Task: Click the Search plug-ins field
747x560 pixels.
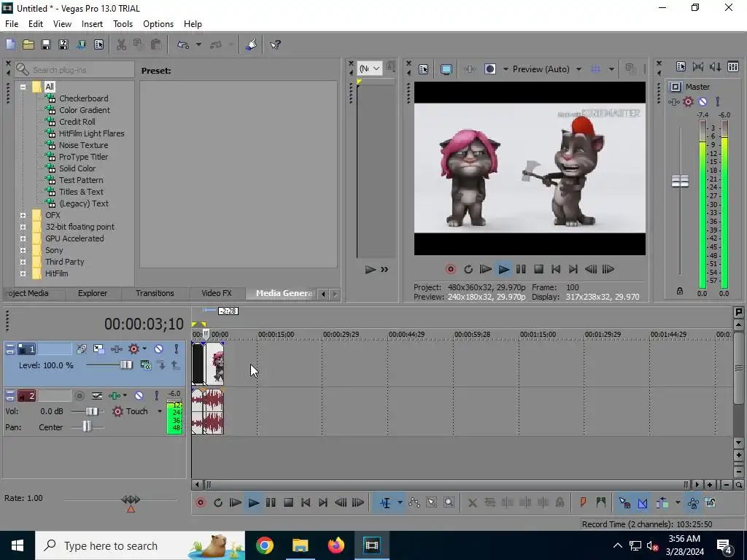Action: (x=74, y=70)
